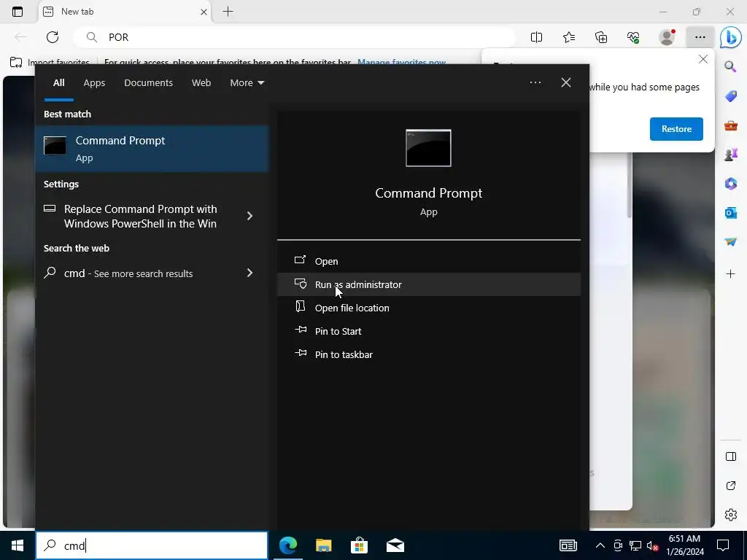Open the Bing Copilot sidebar button
Image resolution: width=747 pixels, height=560 pixels.
730,37
